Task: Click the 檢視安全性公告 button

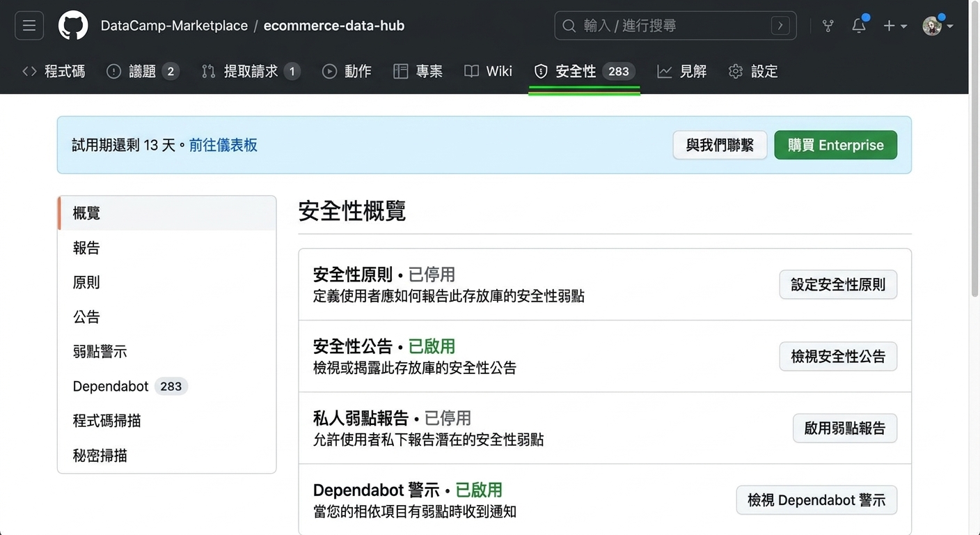Action: click(x=838, y=357)
